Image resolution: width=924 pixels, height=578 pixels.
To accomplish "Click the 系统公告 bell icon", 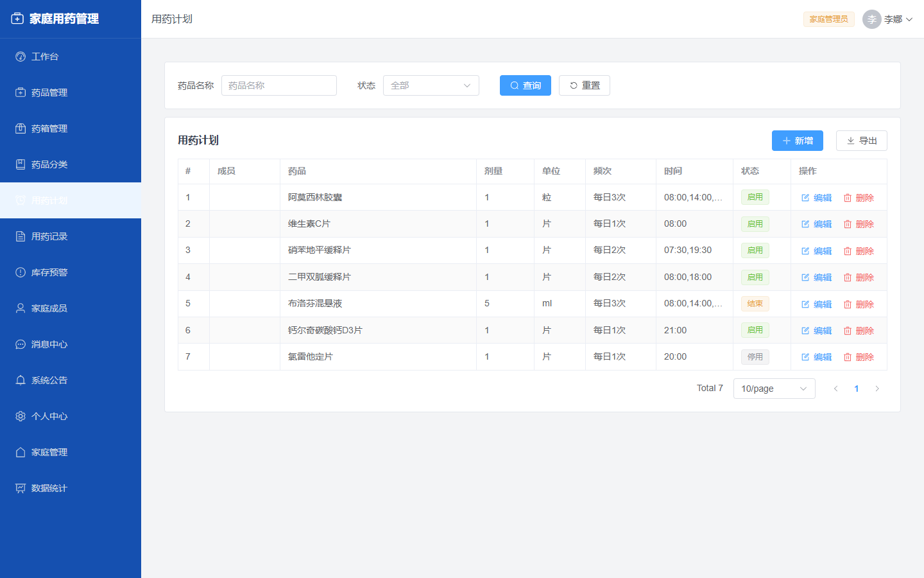I will point(21,380).
